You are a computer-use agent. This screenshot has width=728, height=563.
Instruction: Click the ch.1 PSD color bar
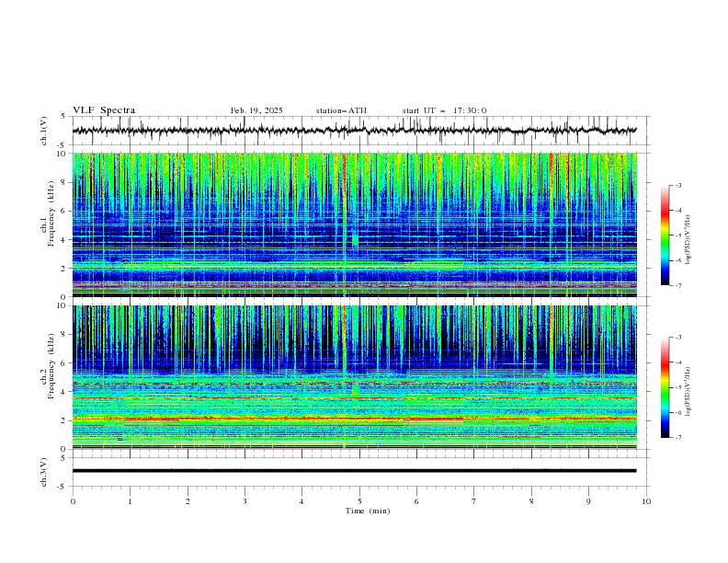tap(665, 236)
